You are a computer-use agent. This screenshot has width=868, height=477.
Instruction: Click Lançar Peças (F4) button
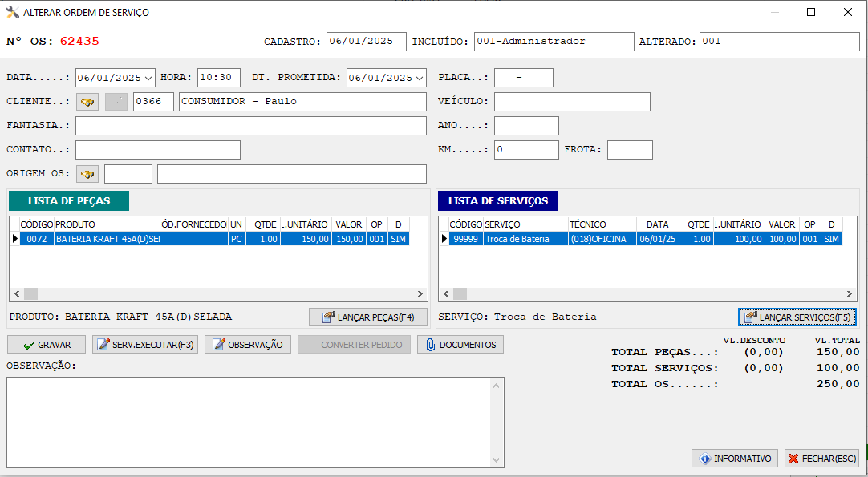(368, 317)
